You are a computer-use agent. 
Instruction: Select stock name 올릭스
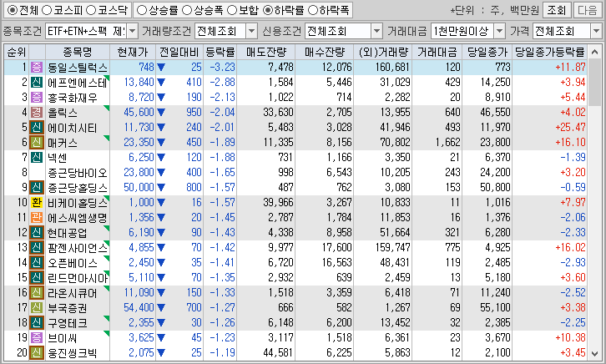tap(63, 113)
